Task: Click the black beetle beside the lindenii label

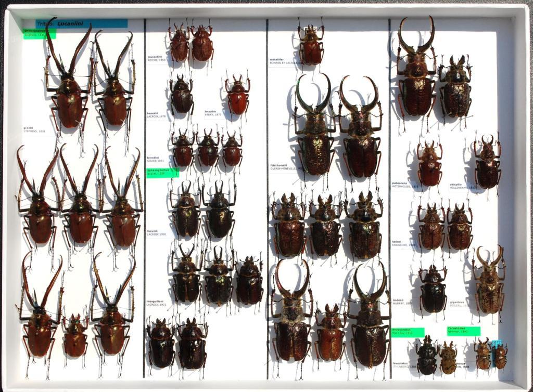Action: coord(433,289)
